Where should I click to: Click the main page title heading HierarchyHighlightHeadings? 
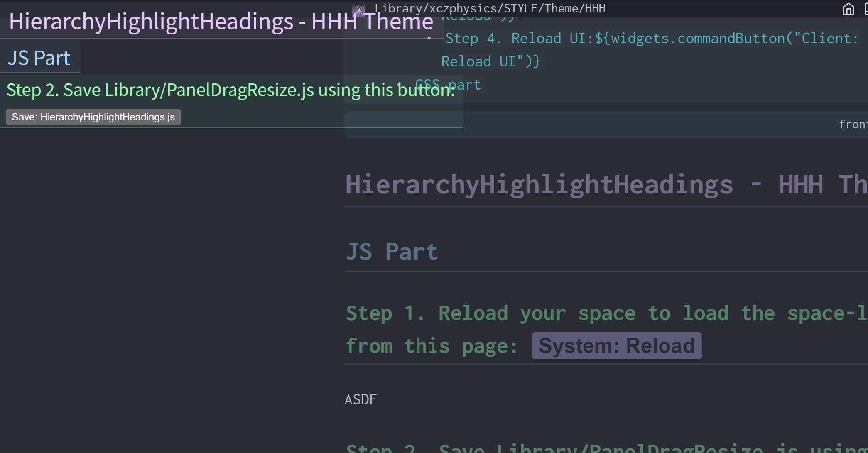(539, 185)
